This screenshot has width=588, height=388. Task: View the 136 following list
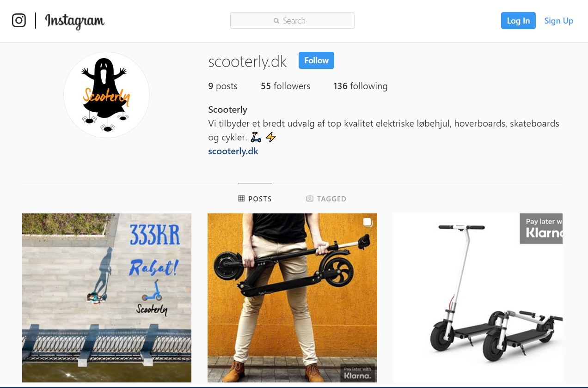(x=361, y=86)
